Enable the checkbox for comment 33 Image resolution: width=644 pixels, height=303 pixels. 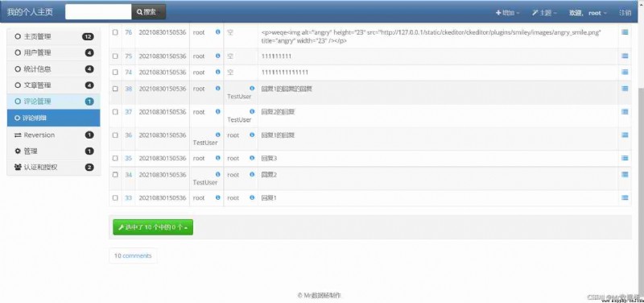115,198
